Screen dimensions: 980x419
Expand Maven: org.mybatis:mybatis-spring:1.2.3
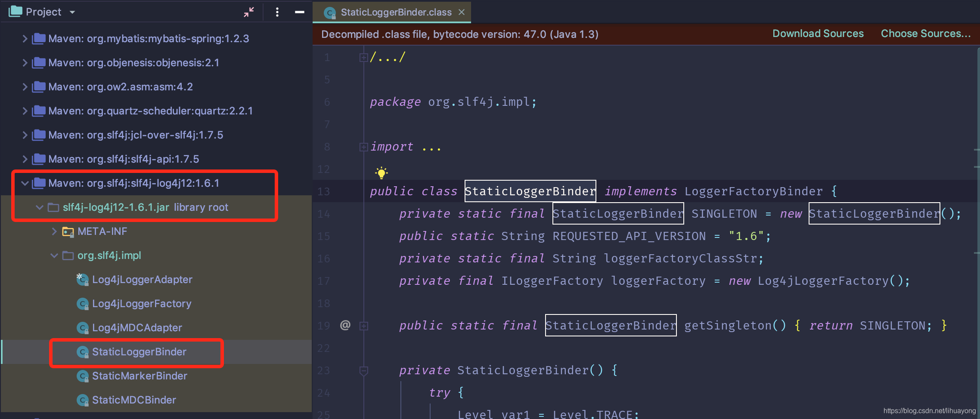tap(25, 39)
